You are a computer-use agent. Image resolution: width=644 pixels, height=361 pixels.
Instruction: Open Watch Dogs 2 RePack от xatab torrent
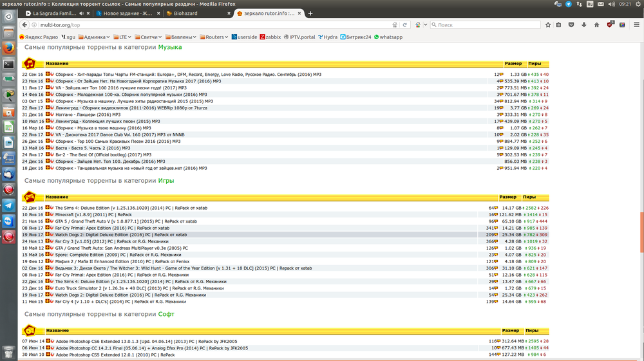pos(121,235)
